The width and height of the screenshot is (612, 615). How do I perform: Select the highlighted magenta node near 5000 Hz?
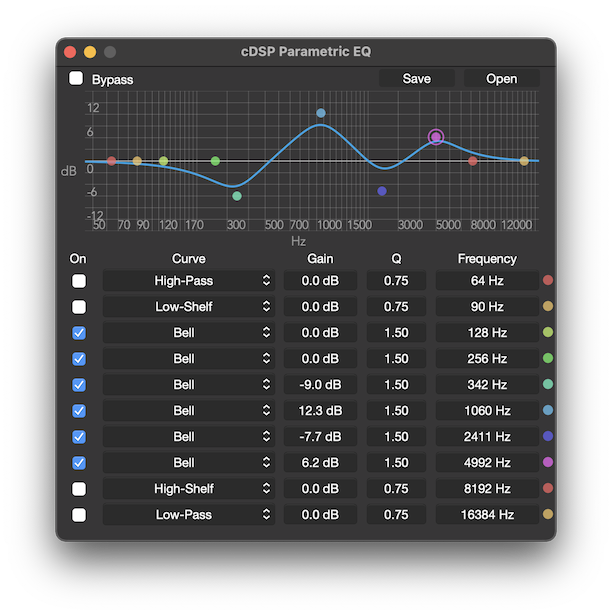coord(436,137)
